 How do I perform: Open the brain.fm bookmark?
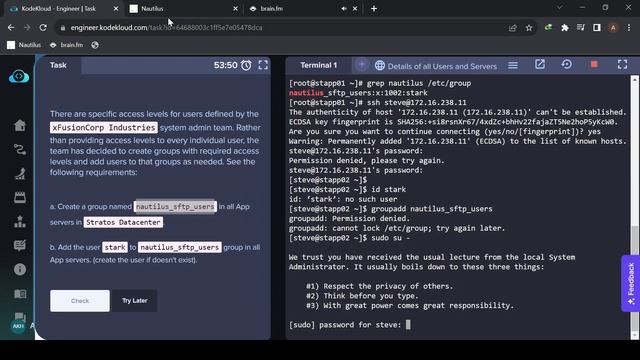[67, 45]
